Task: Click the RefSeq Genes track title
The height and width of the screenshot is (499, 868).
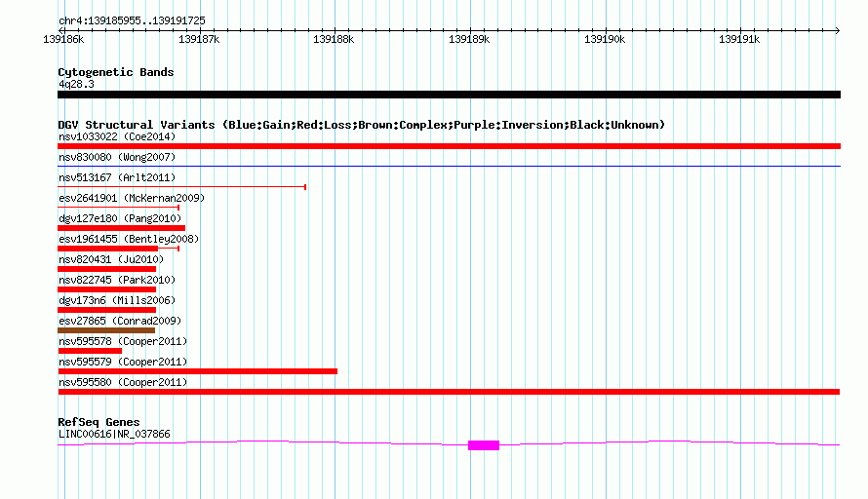Action: [x=99, y=422]
